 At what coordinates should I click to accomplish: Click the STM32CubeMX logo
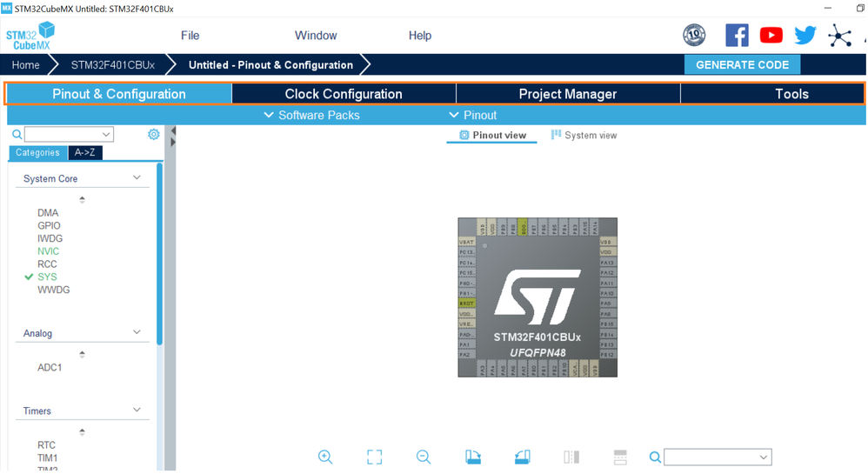coord(30,36)
